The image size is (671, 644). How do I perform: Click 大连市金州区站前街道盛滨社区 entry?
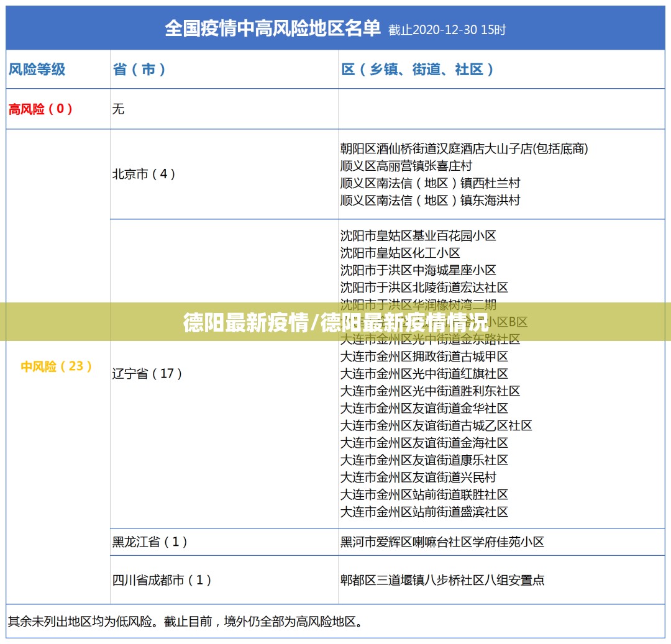tap(424, 512)
